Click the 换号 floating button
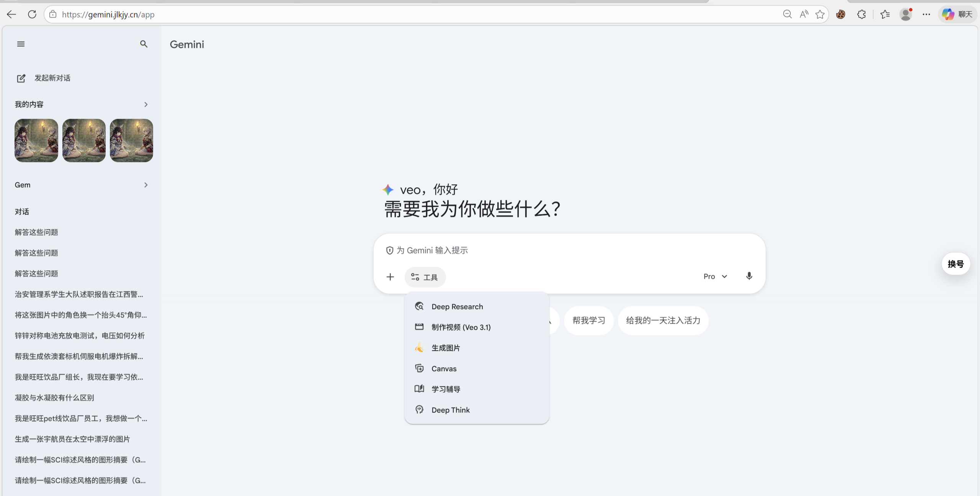Image resolution: width=980 pixels, height=496 pixels. click(955, 264)
